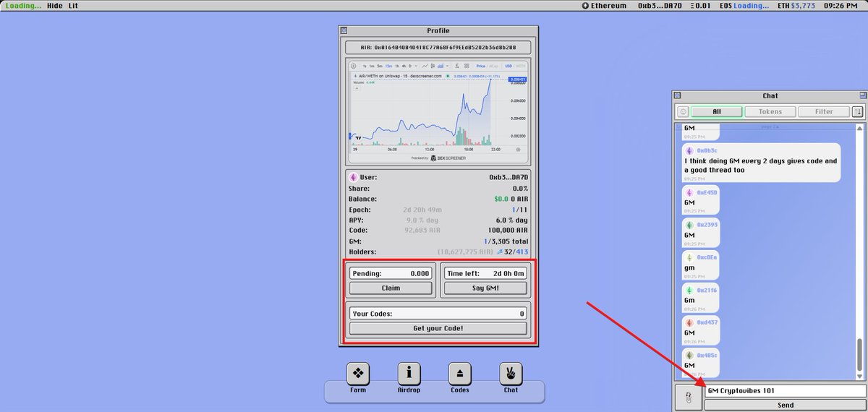
Task: Select the All chat filter
Action: pos(716,112)
